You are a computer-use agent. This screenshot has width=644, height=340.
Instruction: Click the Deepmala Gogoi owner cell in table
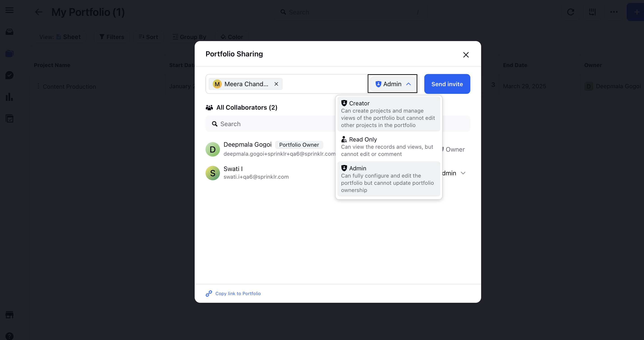pyautogui.click(x=612, y=86)
